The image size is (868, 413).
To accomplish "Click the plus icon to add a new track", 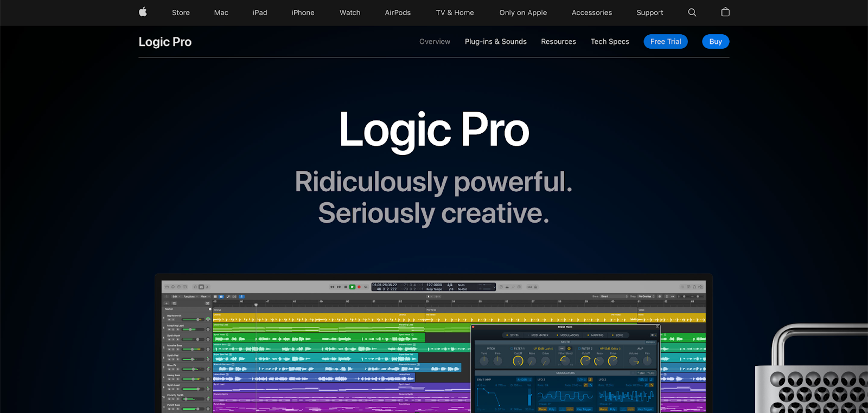I will (166, 303).
